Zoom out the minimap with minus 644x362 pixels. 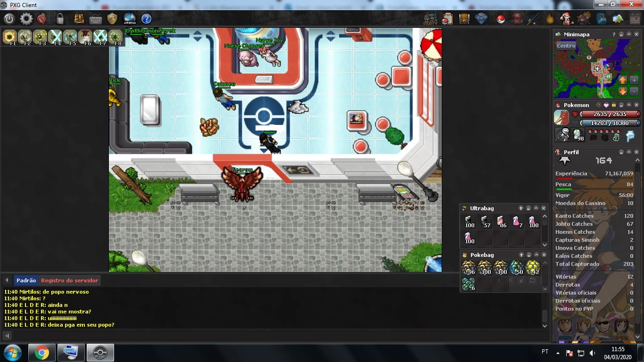pyautogui.click(x=634, y=91)
